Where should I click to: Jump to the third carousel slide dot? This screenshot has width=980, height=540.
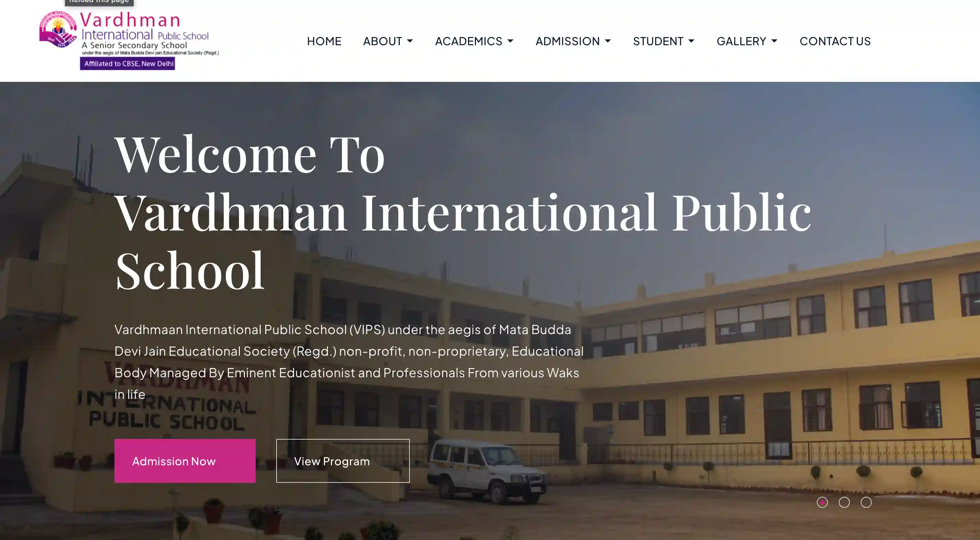(866, 502)
